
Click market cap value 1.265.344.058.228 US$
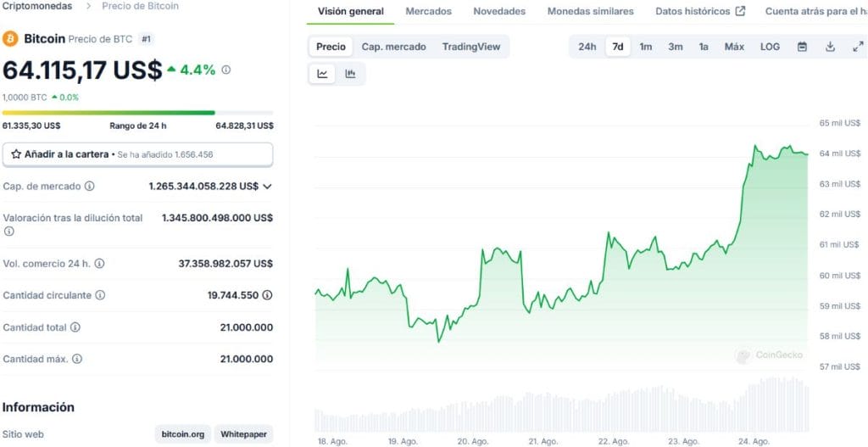click(x=203, y=186)
